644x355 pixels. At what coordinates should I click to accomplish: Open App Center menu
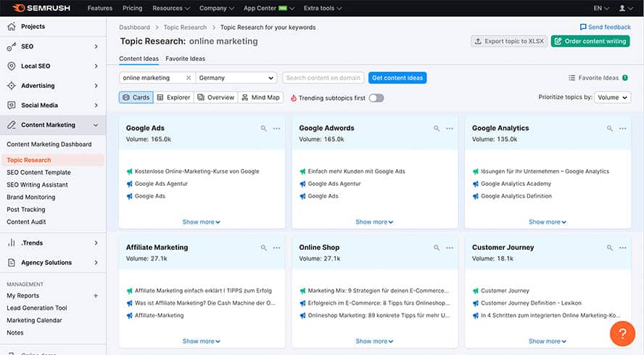[269, 8]
